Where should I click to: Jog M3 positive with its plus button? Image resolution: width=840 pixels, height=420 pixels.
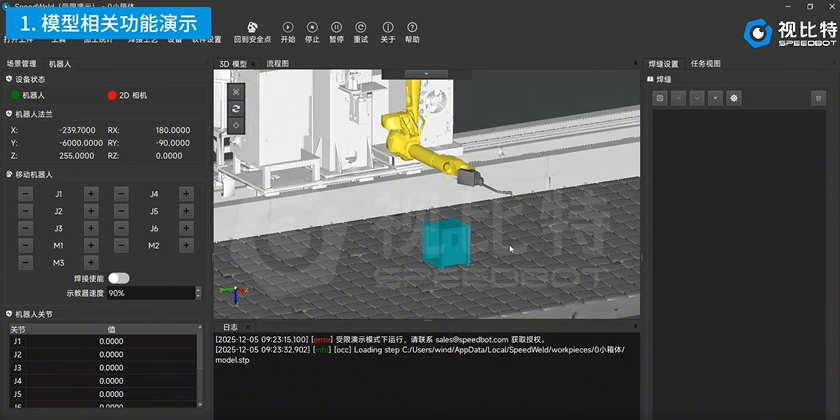click(x=91, y=262)
